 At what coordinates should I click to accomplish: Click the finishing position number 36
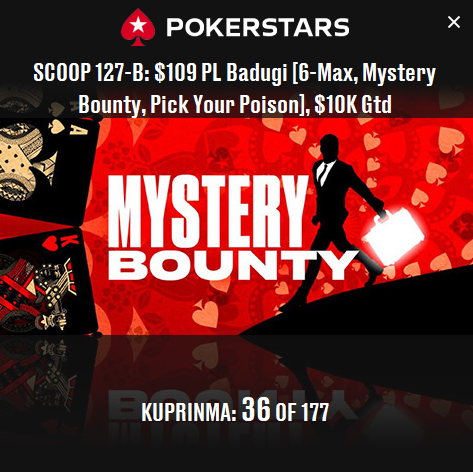256,410
